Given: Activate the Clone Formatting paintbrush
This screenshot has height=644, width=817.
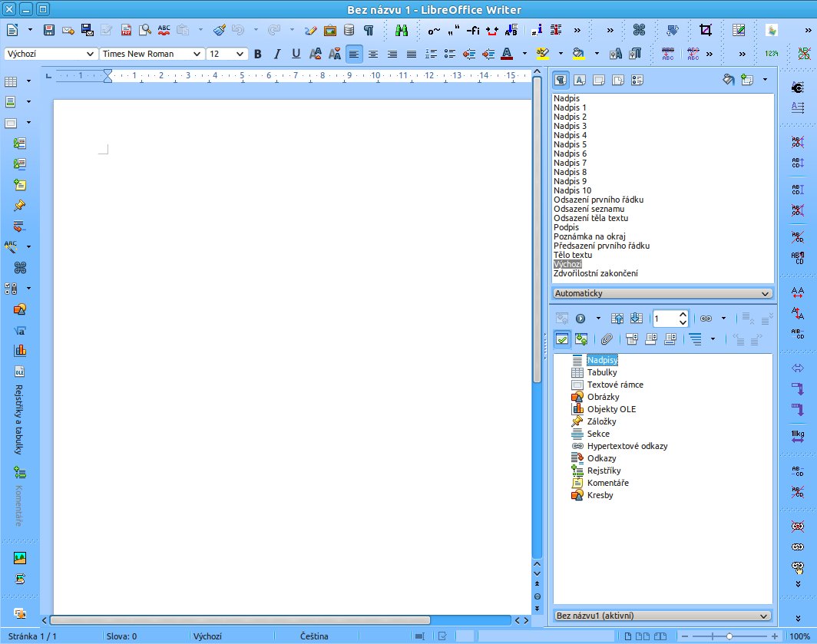Looking at the screenshot, I should pos(220,30).
